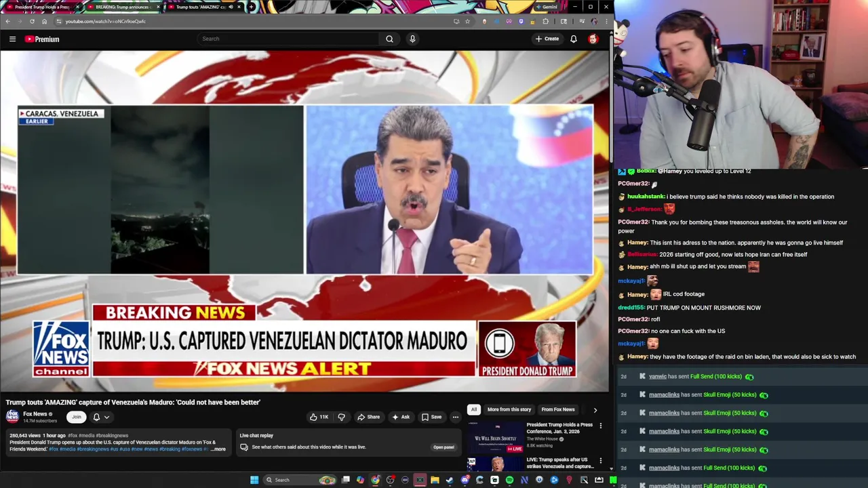Image resolution: width=868 pixels, height=488 pixels.
Task: Open Chrome from the taskbar
Action: point(375,480)
